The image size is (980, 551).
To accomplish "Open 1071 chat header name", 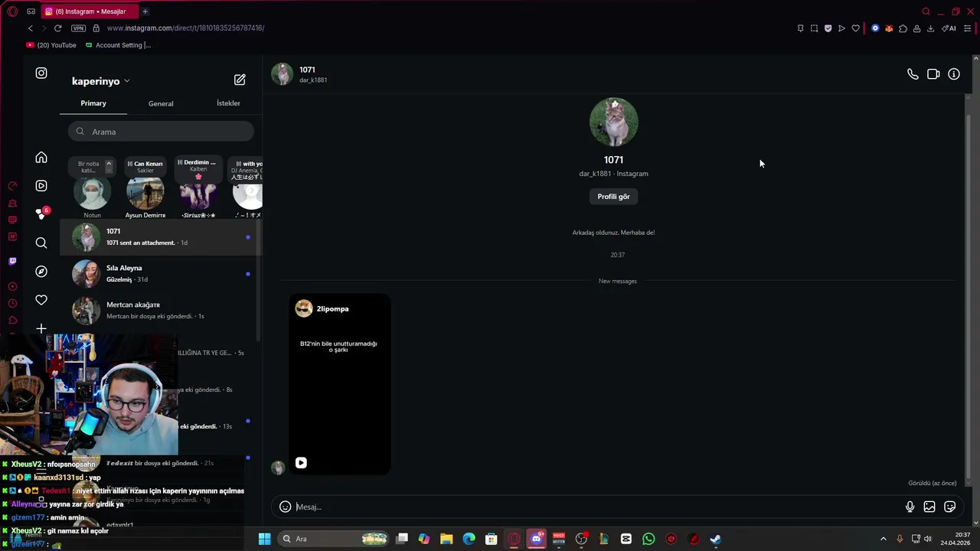I will [307, 70].
